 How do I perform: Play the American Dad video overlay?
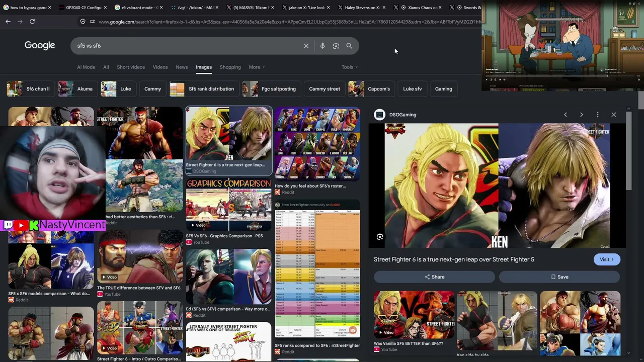[x=487, y=79]
